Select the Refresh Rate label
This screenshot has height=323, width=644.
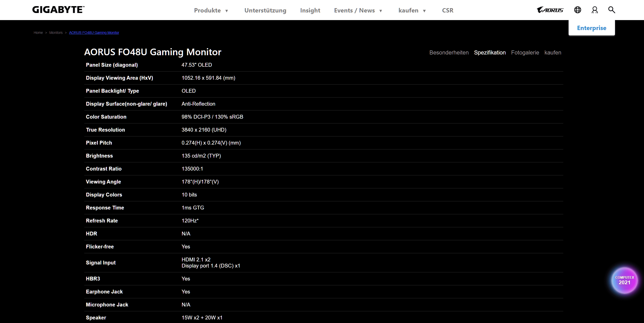(102, 221)
